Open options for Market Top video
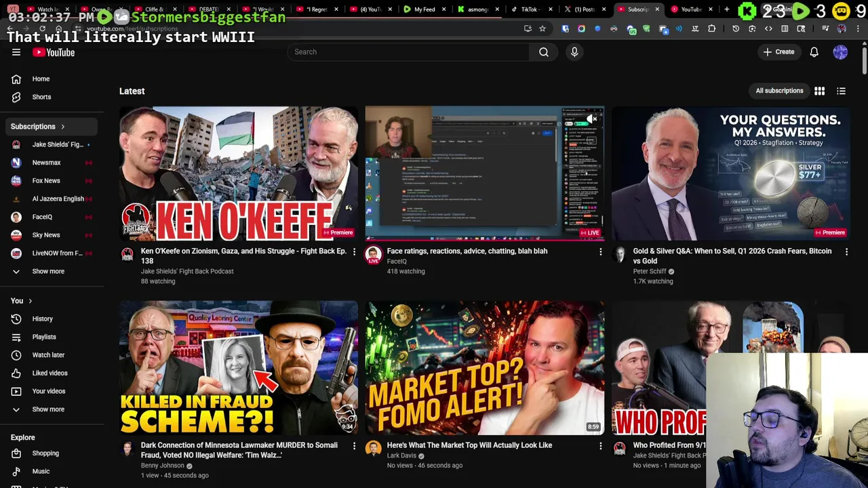Viewport: 868px width, 488px height. pyautogui.click(x=600, y=446)
